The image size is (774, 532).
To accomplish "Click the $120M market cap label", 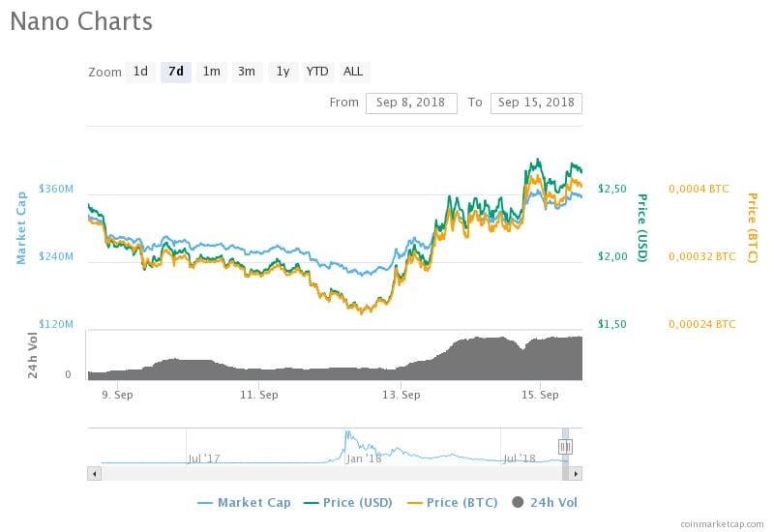I will click(56, 324).
